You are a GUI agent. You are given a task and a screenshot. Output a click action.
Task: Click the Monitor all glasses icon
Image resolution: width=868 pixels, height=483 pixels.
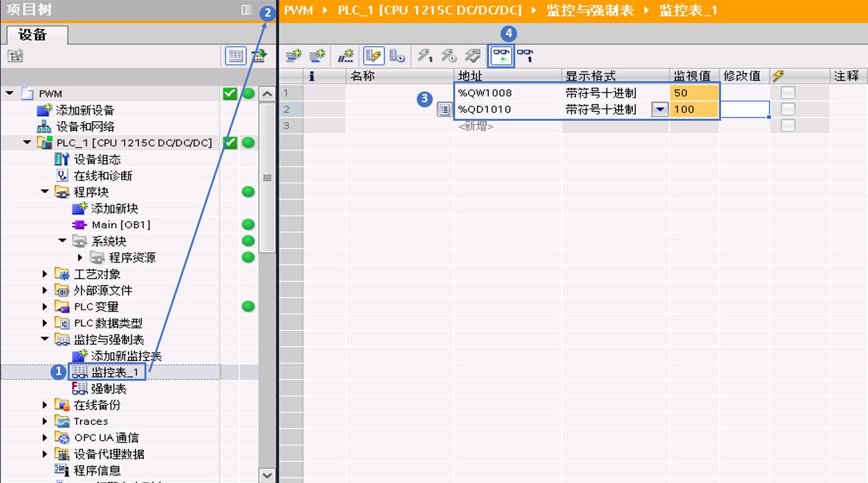(x=502, y=56)
